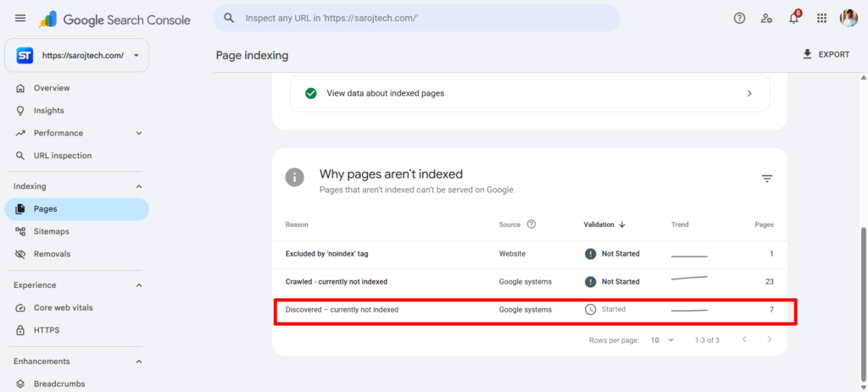Click the URL inspection magnifier icon
Screen dimensions: 868x392
coord(20,156)
